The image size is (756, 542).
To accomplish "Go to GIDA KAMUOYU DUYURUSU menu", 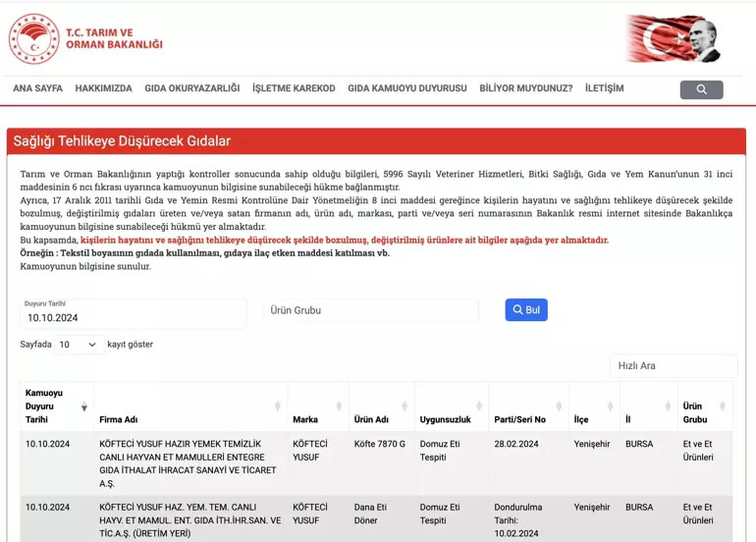I will (406, 88).
